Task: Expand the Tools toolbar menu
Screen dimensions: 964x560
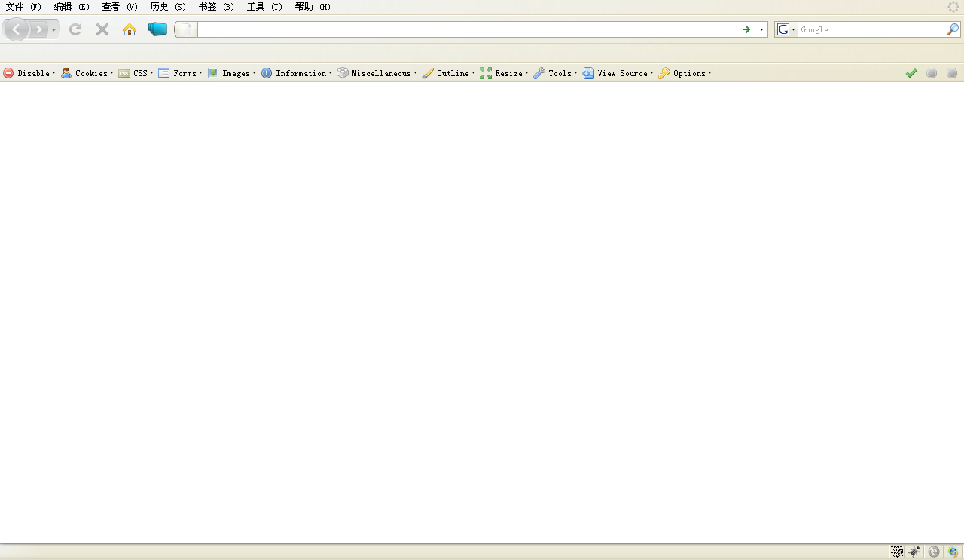Action: pyautogui.click(x=555, y=73)
